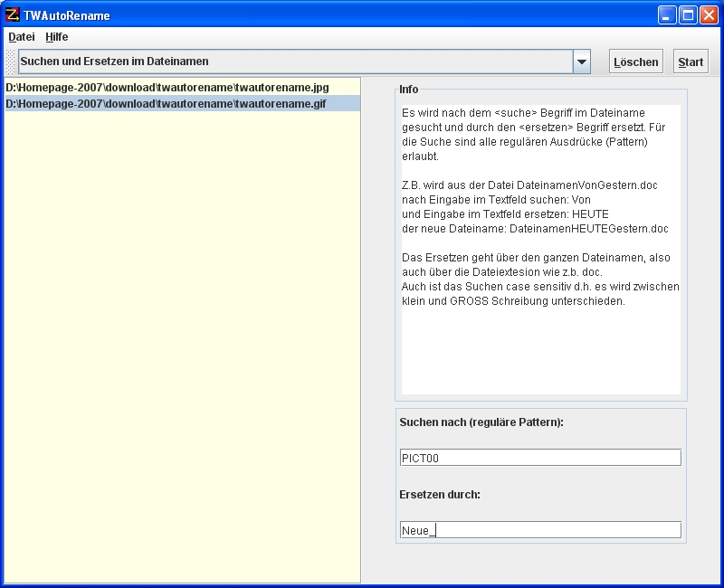Open the Hilfe menu
Image resolution: width=724 pixels, height=588 pixels.
click(x=57, y=37)
